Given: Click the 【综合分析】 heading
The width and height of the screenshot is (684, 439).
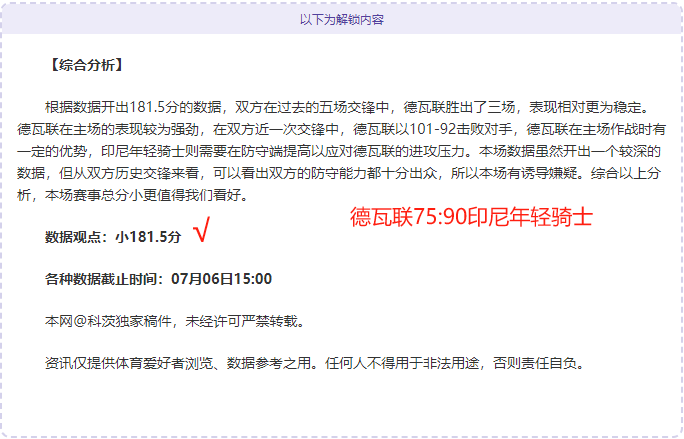Looking at the screenshot, I should 86,65.
